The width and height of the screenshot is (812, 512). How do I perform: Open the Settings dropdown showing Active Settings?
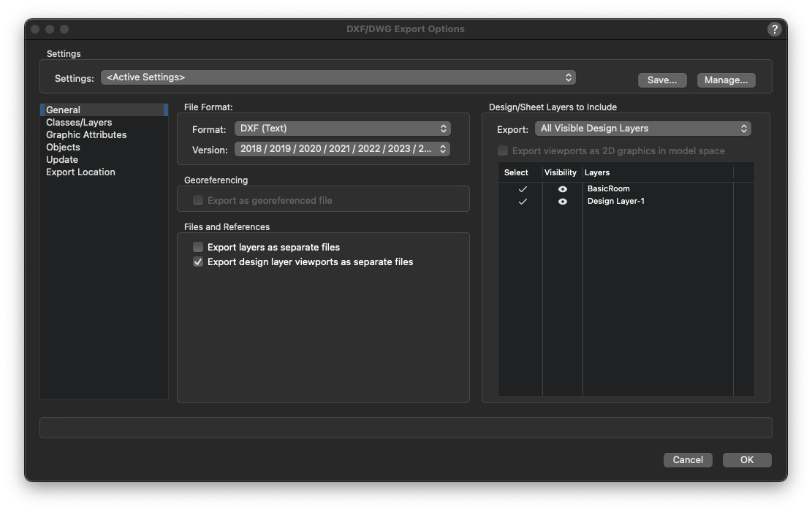tap(338, 77)
